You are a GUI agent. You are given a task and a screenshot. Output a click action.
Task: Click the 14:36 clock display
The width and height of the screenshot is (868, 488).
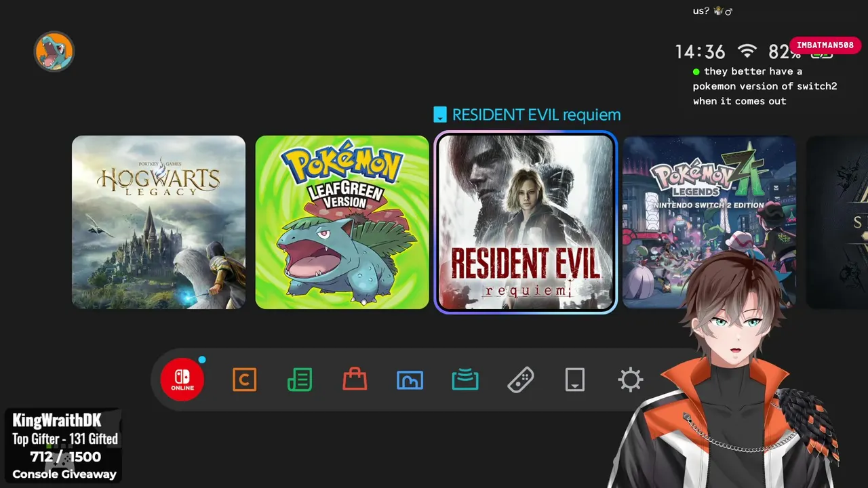pos(701,52)
